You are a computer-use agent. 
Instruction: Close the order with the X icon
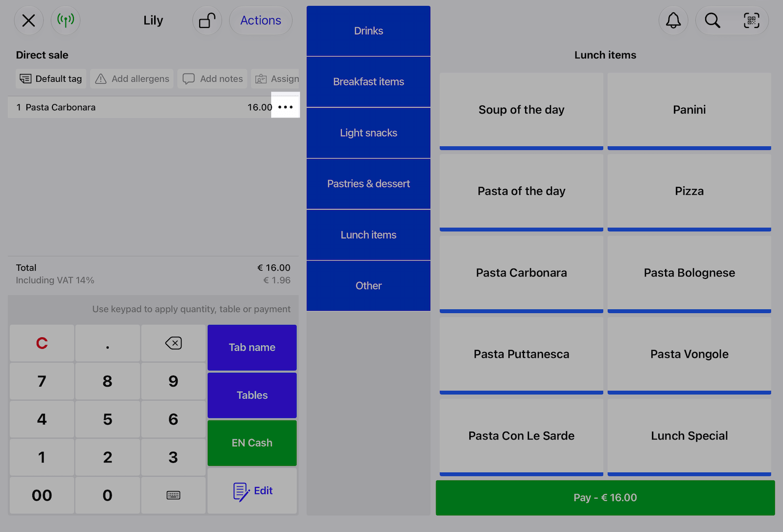29,21
